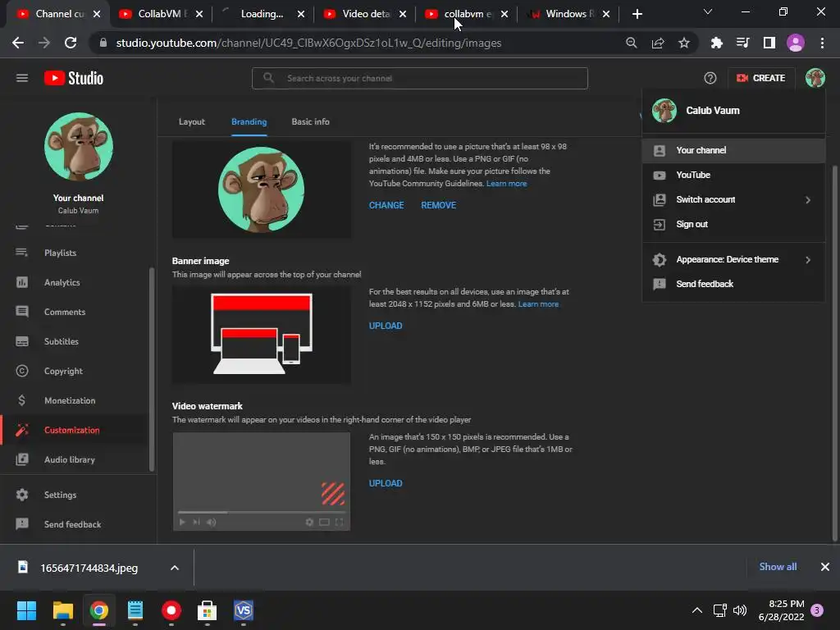Screen dimensions: 840x630
Task: Open a new browser tab
Action: coord(637,14)
